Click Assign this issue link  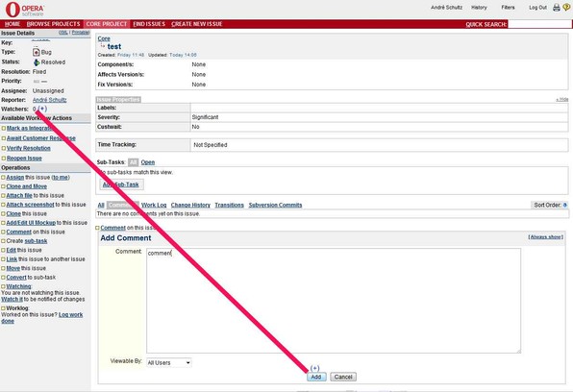(x=15, y=178)
